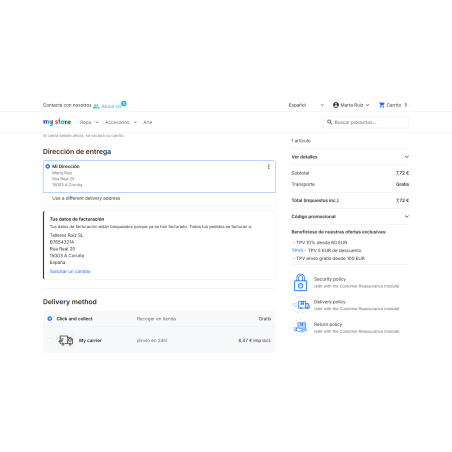This screenshot has height=452, width=452.
Task: Click the notification badge above About Us
Action: tap(124, 103)
